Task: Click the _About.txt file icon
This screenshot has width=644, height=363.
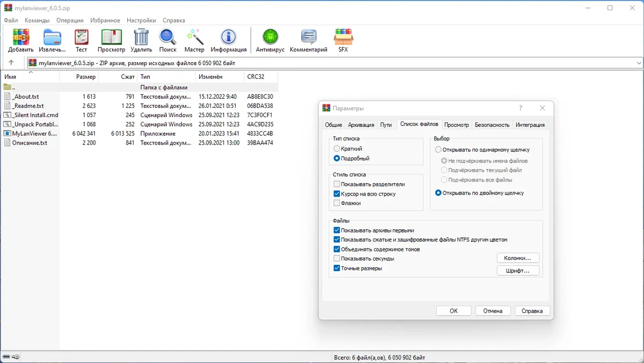Action: [x=8, y=97]
